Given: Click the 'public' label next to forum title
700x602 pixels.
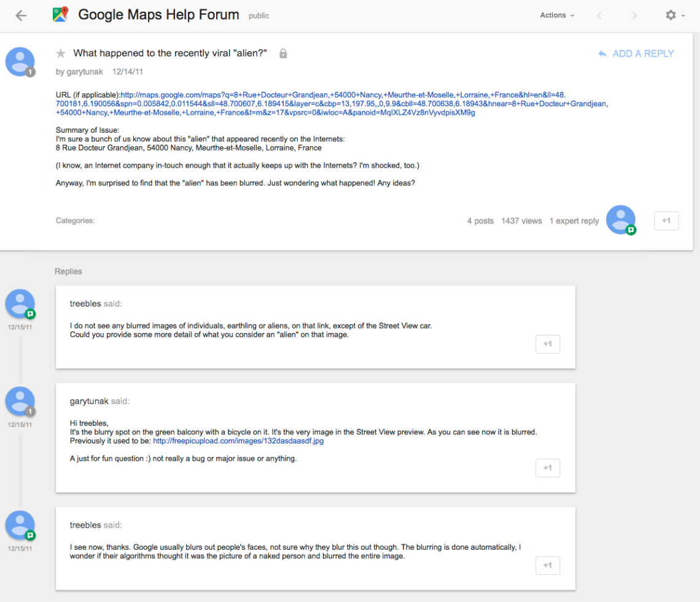Looking at the screenshot, I should [x=259, y=15].
